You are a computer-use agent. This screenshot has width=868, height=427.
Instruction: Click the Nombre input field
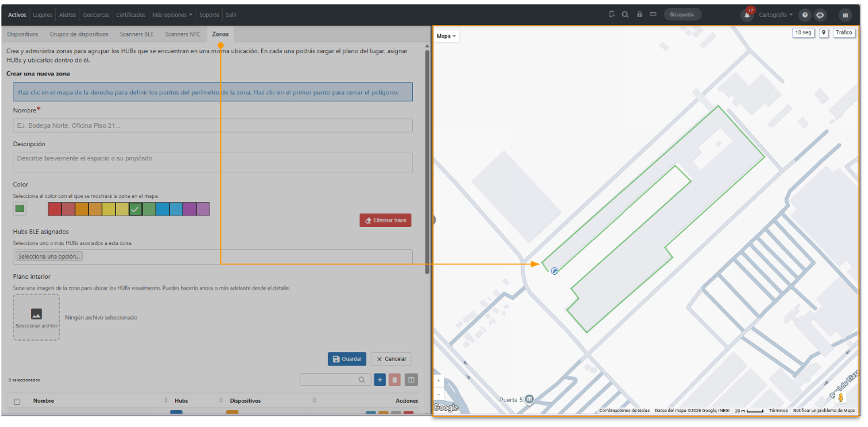pyautogui.click(x=213, y=125)
